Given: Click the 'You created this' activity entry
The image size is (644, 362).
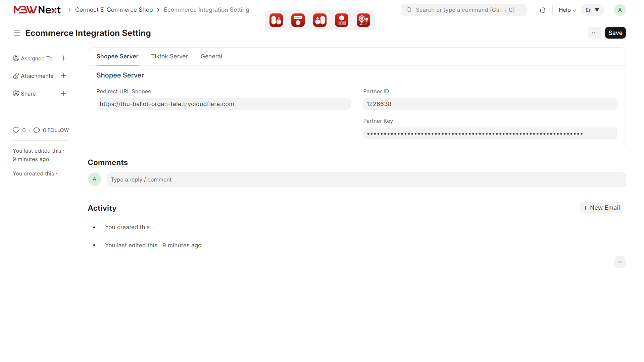Looking at the screenshot, I should [129, 227].
